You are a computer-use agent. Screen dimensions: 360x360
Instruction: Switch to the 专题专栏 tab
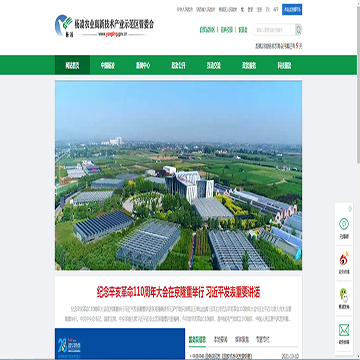tap(263, 339)
